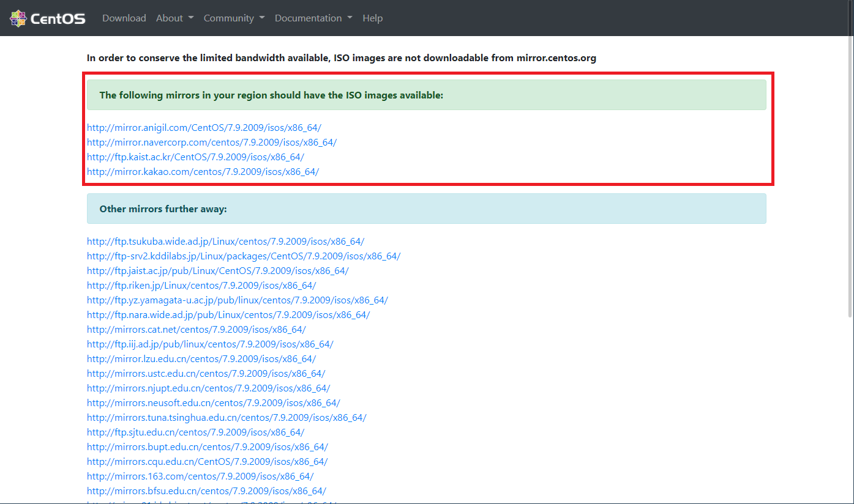Click the limited bandwidth notice text
This screenshot has height=504, width=854.
342,58
